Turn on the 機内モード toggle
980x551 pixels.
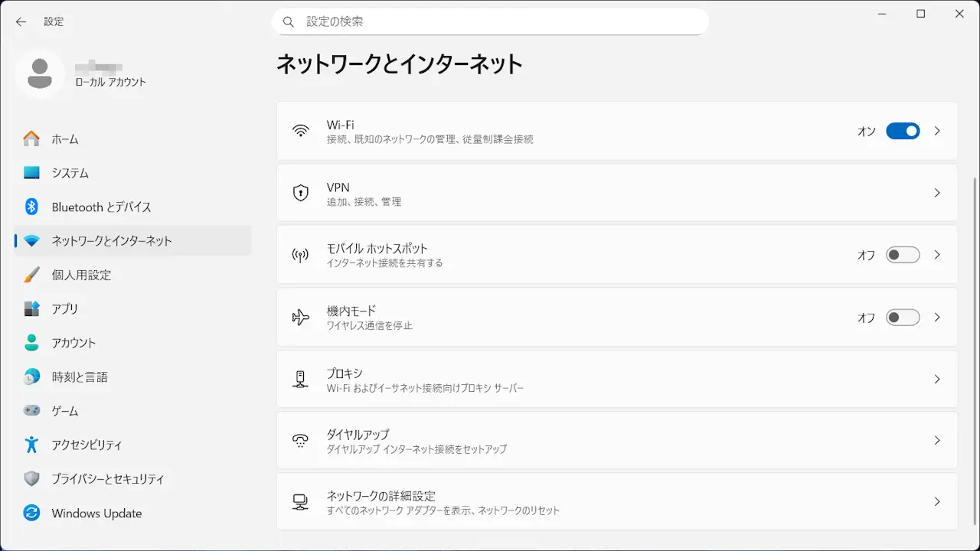[x=903, y=318]
